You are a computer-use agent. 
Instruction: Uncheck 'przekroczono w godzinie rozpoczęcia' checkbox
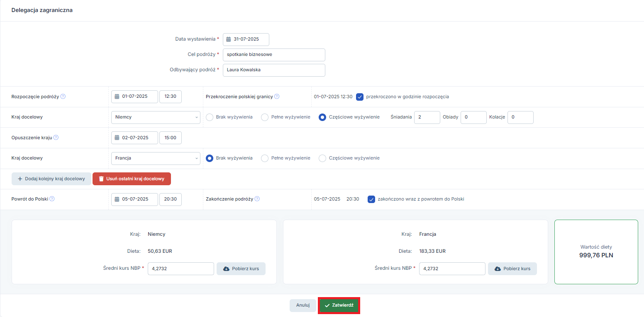pyautogui.click(x=360, y=97)
